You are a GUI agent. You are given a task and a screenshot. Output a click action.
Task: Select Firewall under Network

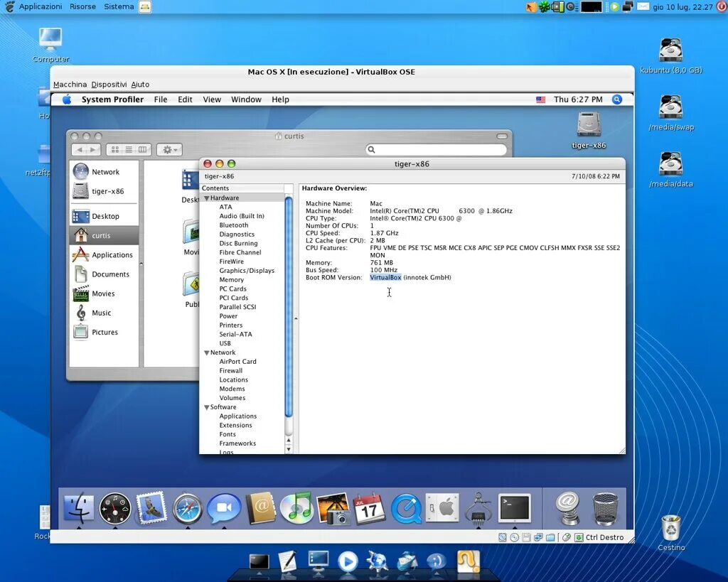[x=231, y=371]
